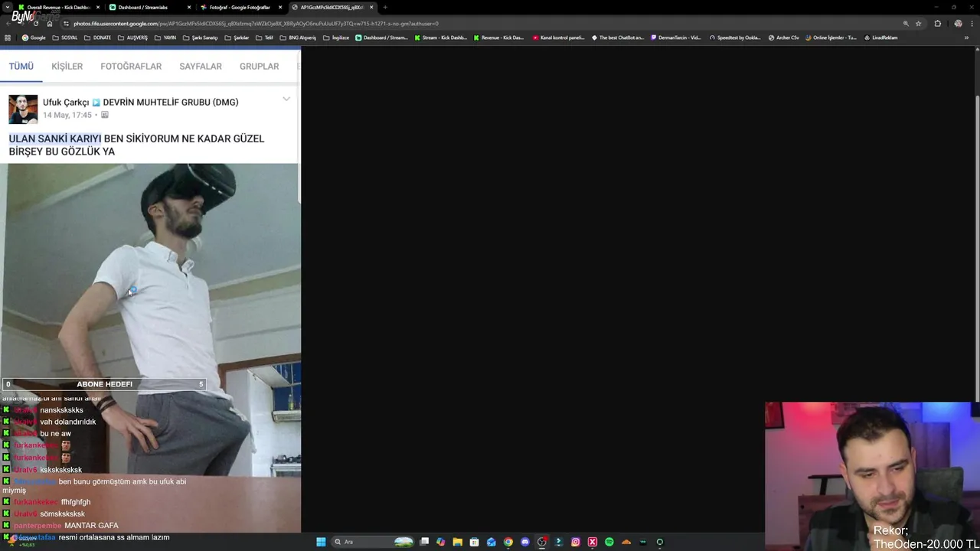Open Speedtest by Ookla bookmark

click(735, 37)
